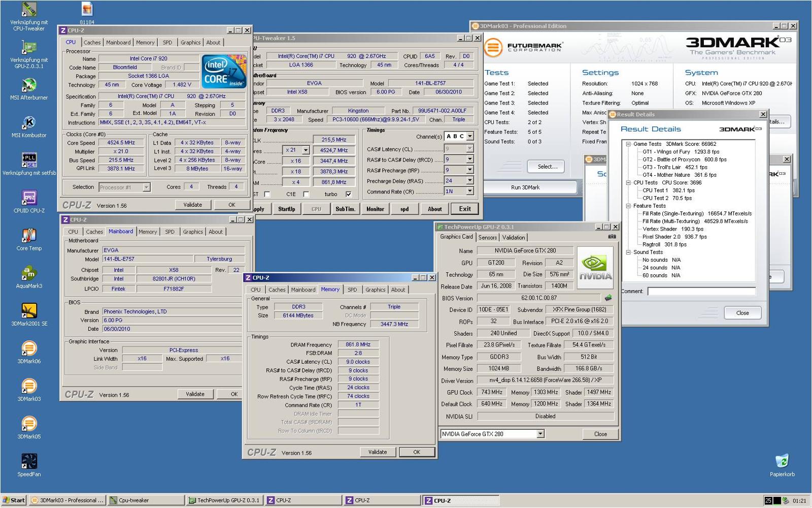Switch to Sensors tab in GPU-Z

point(488,237)
